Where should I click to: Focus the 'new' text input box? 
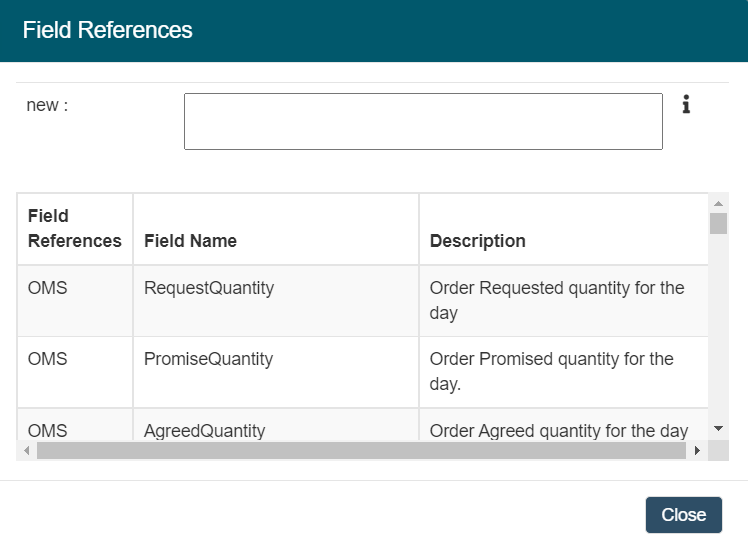point(423,121)
